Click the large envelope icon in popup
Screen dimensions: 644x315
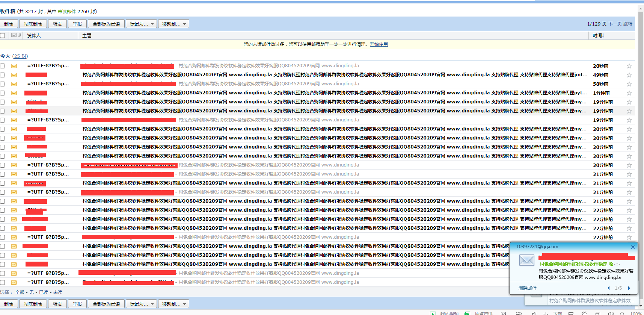(x=526, y=260)
